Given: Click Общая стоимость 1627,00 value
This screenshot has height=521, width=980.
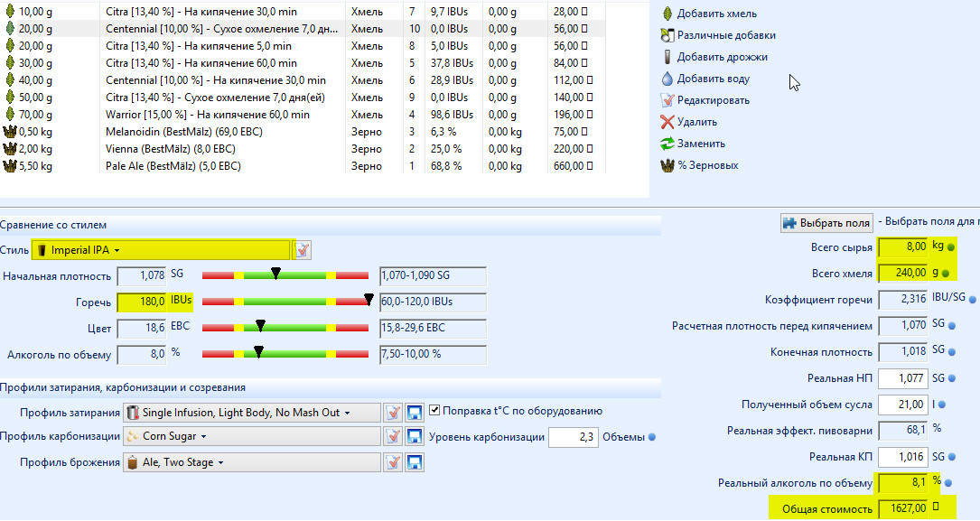Looking at the screenshot, I should [902, 508].
